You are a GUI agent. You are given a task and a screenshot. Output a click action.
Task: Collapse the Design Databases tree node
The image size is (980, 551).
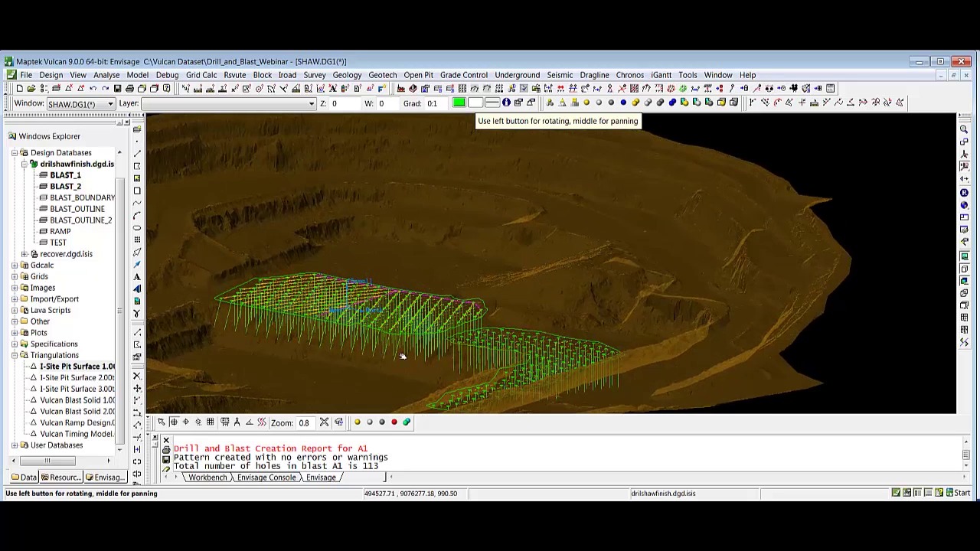point(15,153)
